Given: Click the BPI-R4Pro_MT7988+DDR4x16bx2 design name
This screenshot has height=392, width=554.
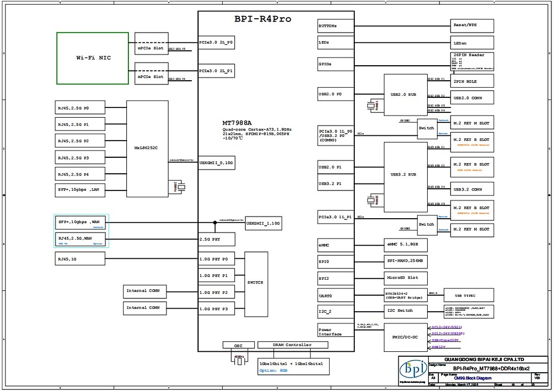Looking at the screenshot, I should click(x=491, y=368).
